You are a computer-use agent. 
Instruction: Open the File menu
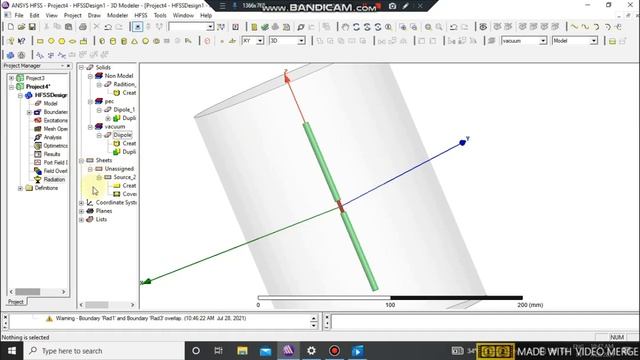coord(19,15)
